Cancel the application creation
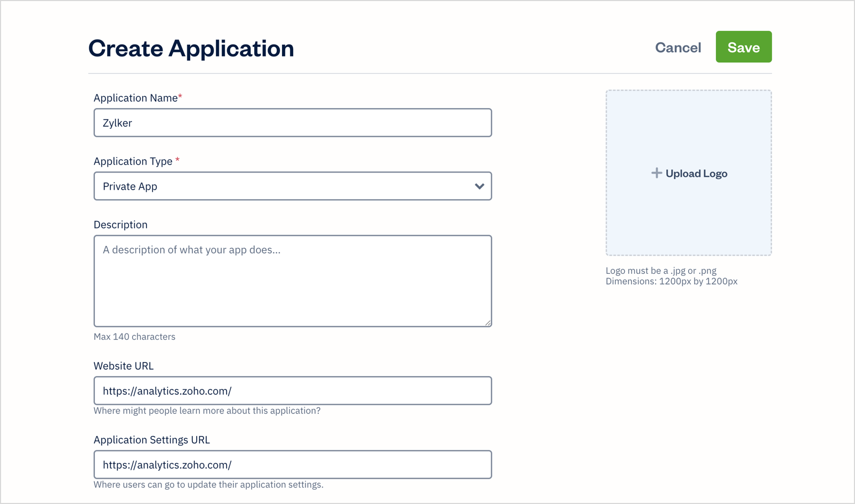This screenshot has width=855, height=504. (x=677, y=47)
